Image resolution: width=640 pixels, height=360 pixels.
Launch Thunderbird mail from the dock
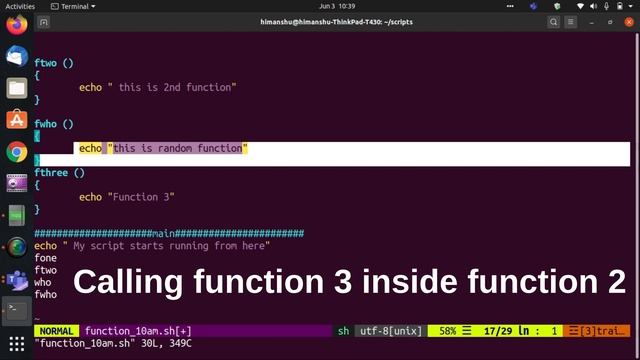pos(17,56)
